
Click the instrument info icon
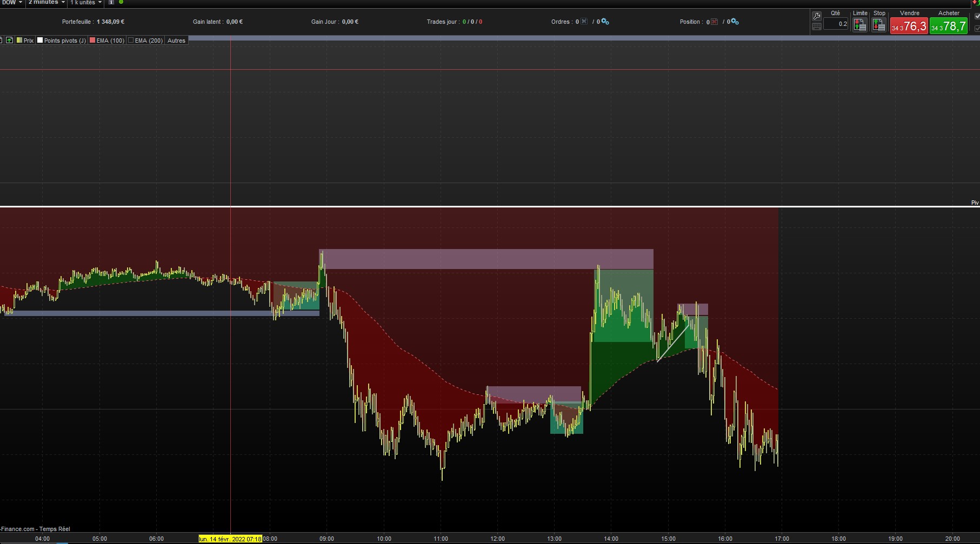pyautogui.click(x=111, y=3)
